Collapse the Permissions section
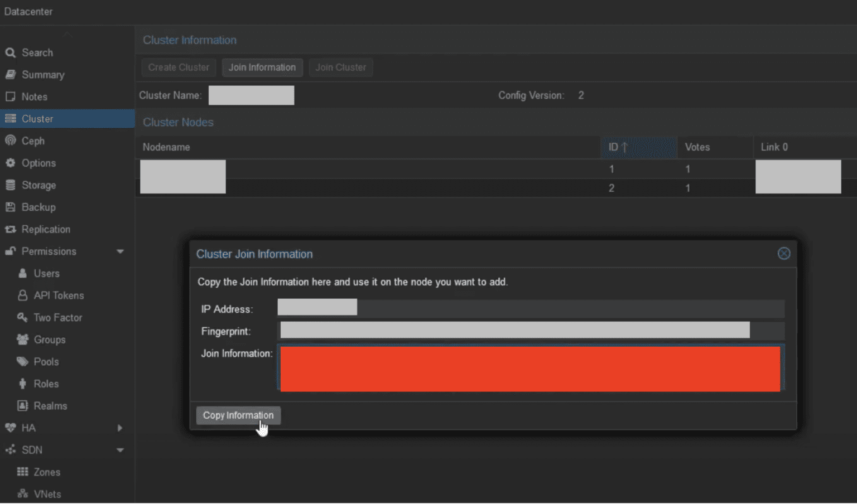This screenshot has width=857, height=504. point(120,251)
